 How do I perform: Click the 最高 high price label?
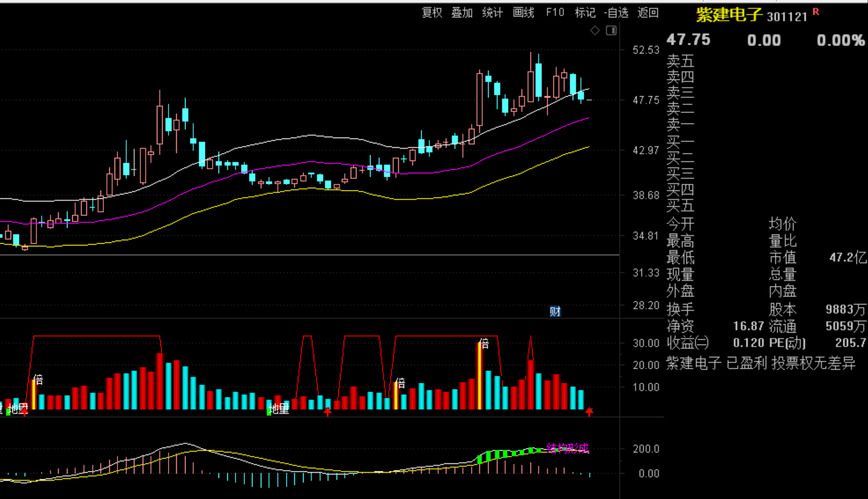[x=680, y=241]
